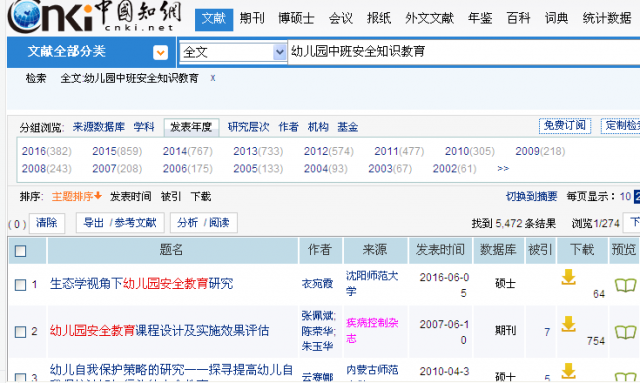This screenshot has height=383, width=640.
Task: Group results by 学科
Action: (144, 127)
